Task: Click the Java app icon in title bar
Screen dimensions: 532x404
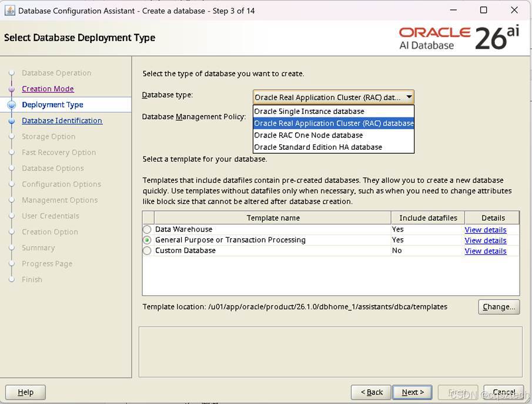Action: click(10, 11)
